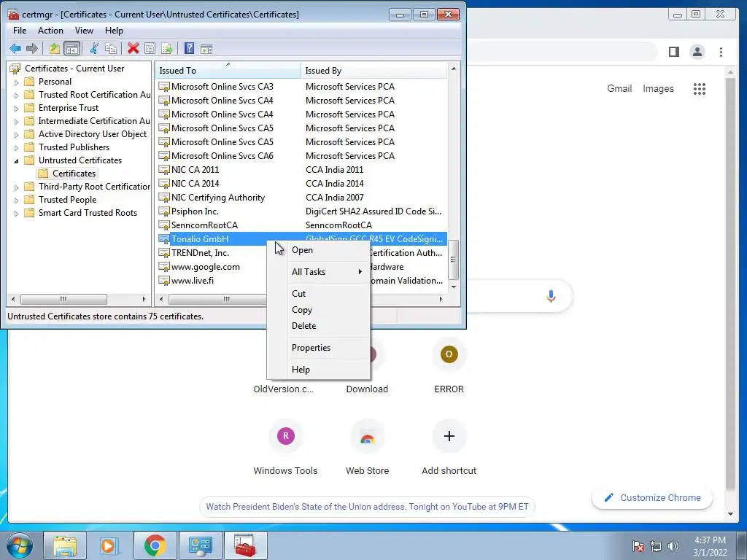Click the Gmail link

pyautogui.click(x=619, y=88)
